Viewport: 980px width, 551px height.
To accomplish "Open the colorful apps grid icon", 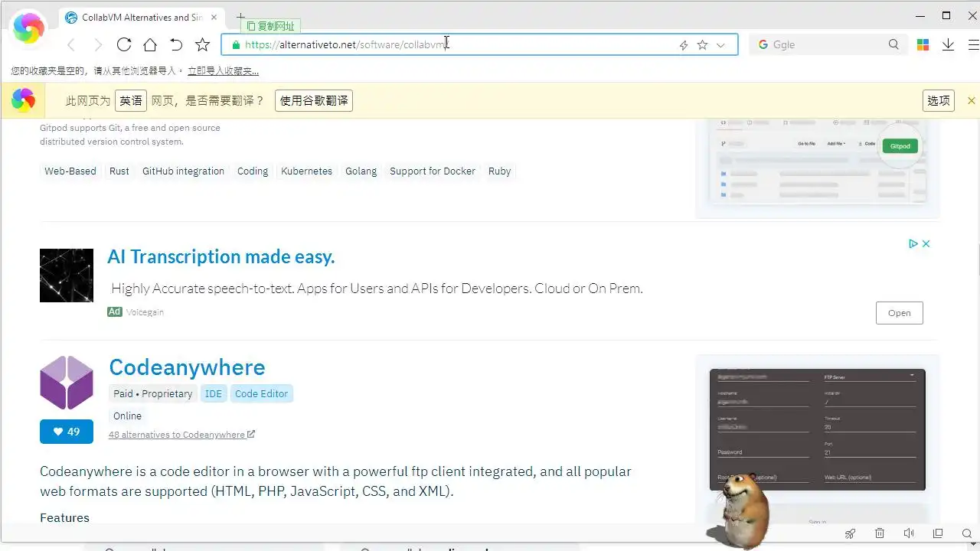I will click(x=923, y=44).
